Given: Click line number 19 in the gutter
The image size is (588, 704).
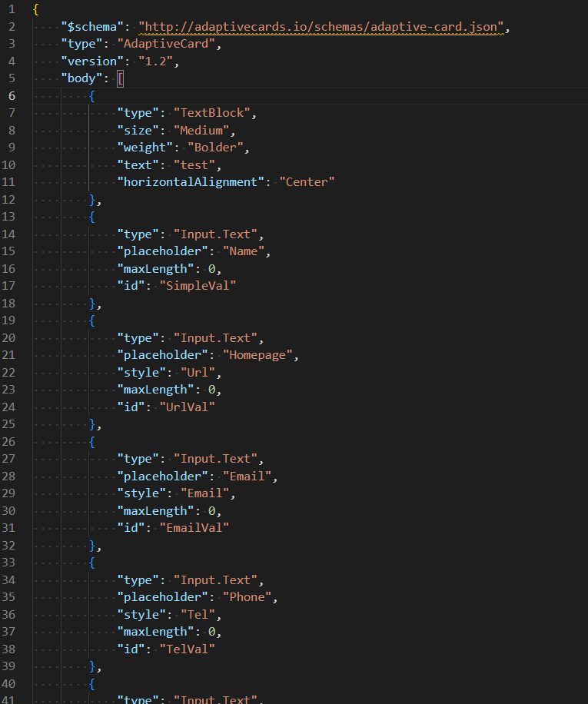Looking at the screenshot, I should (8, 320).
